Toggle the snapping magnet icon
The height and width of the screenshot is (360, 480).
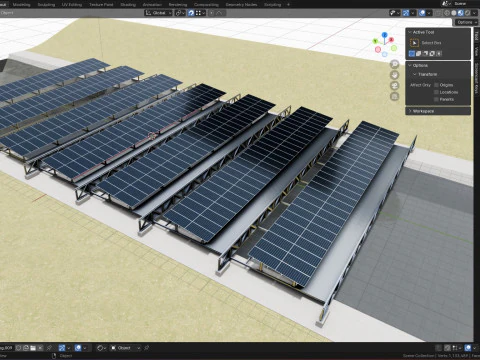click(x=191, y=13)
